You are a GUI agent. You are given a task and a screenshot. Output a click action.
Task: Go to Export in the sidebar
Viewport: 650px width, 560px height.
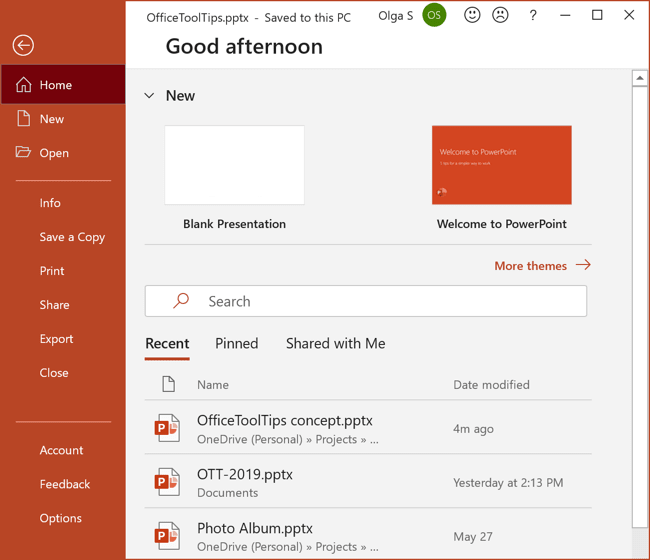(56, 339)
